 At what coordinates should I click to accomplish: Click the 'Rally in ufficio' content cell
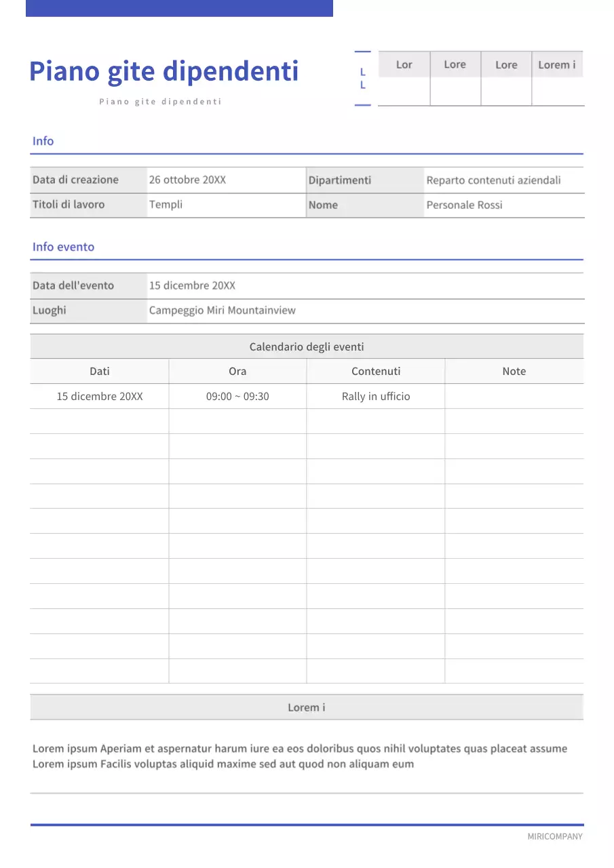[376, 396]
